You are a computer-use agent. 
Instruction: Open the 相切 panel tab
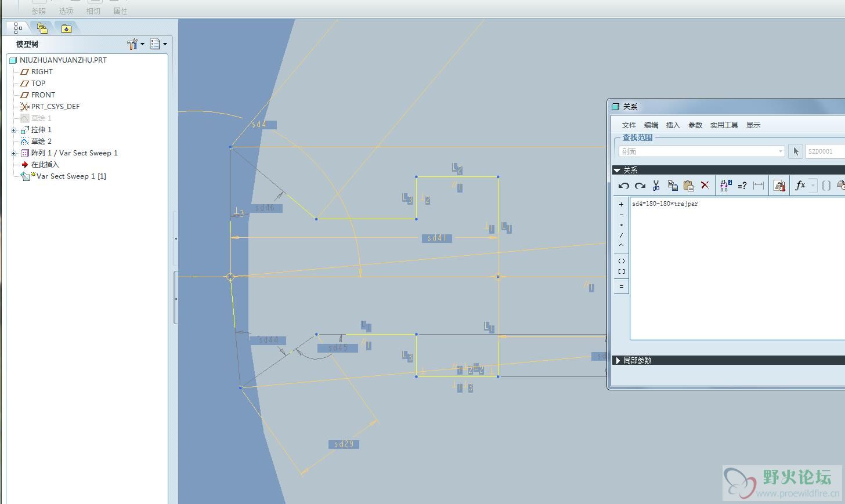[93, 11]
